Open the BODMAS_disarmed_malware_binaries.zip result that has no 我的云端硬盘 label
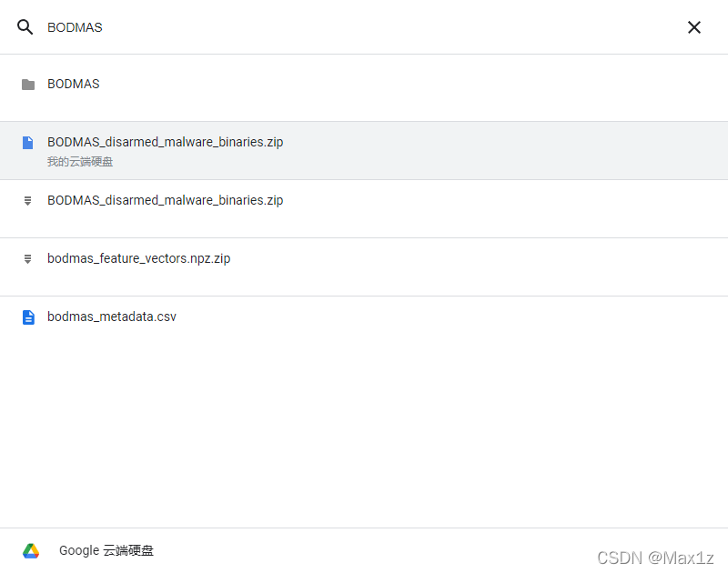 tap(364, 209)
